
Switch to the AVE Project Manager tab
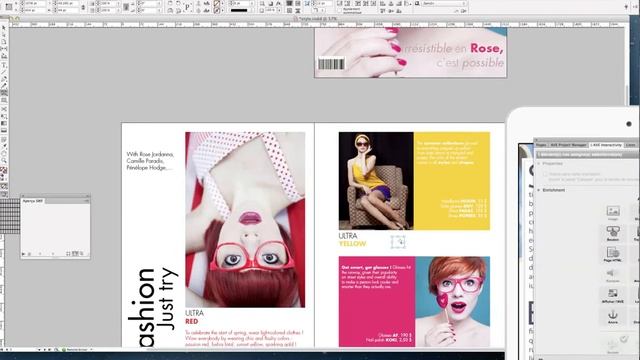568,145
